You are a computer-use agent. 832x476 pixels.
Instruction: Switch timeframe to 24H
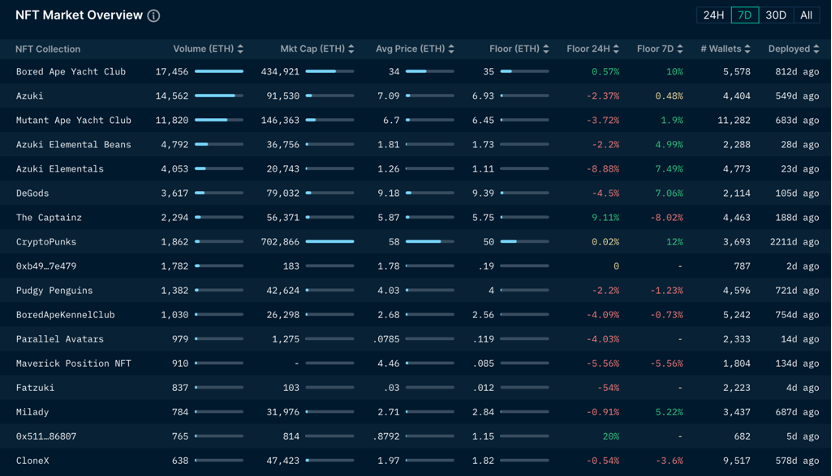click(x=713, y=15)
